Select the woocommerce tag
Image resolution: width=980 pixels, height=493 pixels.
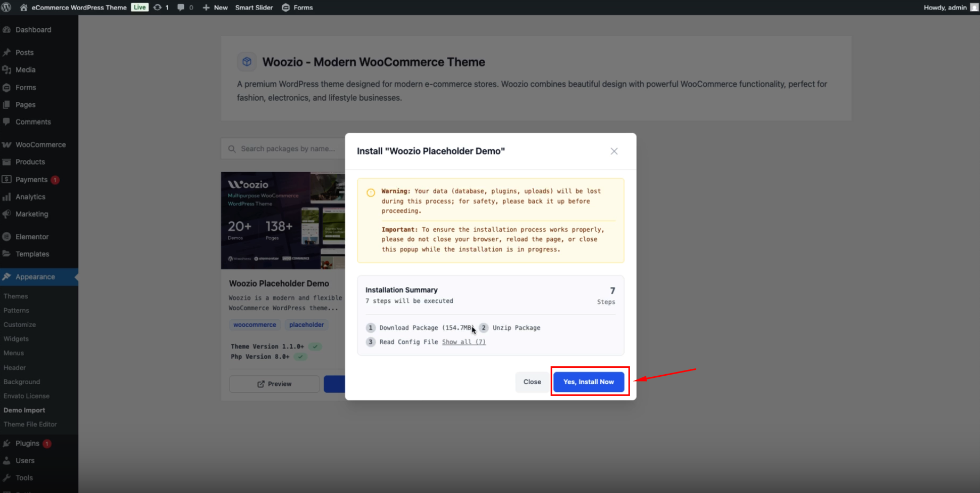pyautogui.click(x=255, y=325)
